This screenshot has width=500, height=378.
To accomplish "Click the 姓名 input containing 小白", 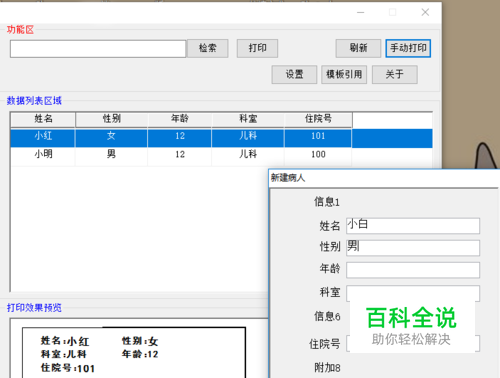I will point(413,226).
